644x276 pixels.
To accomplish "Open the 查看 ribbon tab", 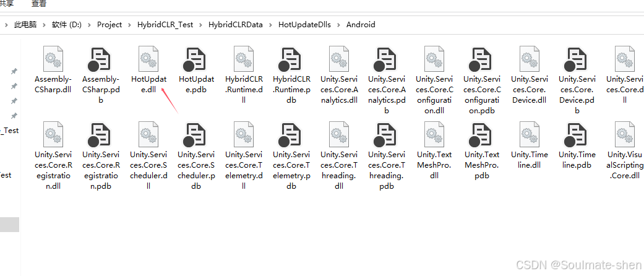I will 39,4.
